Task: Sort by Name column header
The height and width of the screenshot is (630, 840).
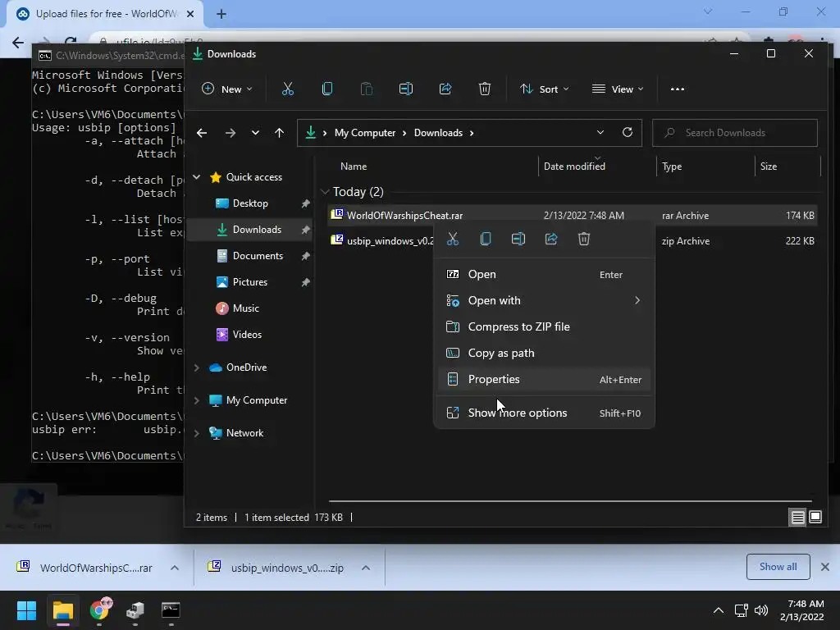Action: pyautogui.click(x=354, y=167)
